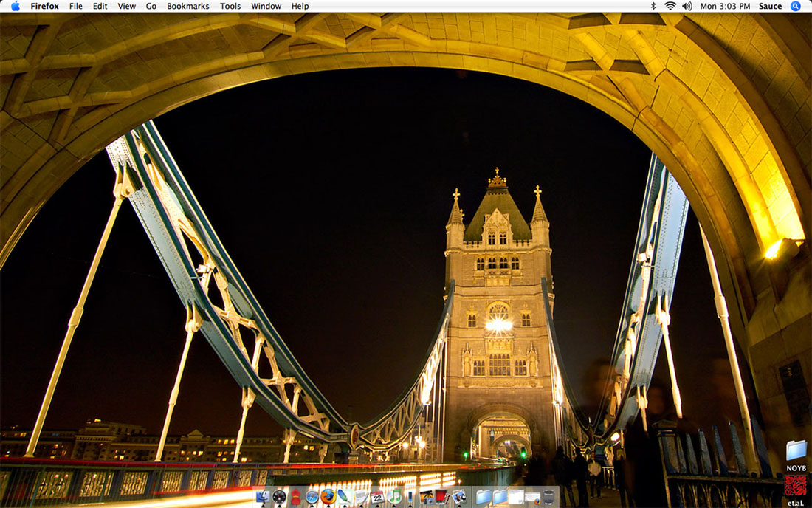812x508 pixels.
Task: Launch iTunes from the dock
Action: tap(394, 498)
